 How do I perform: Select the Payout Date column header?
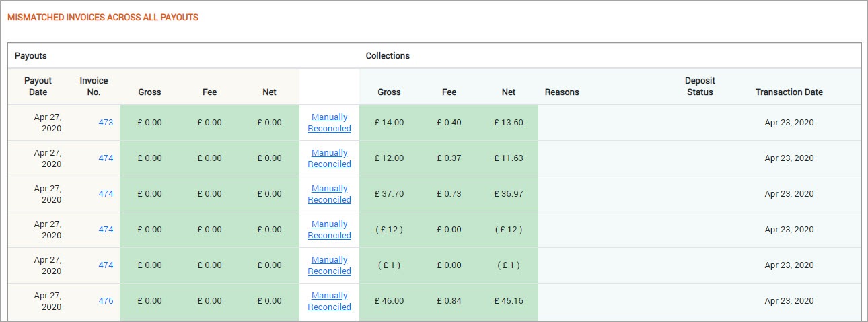point(38,86)
